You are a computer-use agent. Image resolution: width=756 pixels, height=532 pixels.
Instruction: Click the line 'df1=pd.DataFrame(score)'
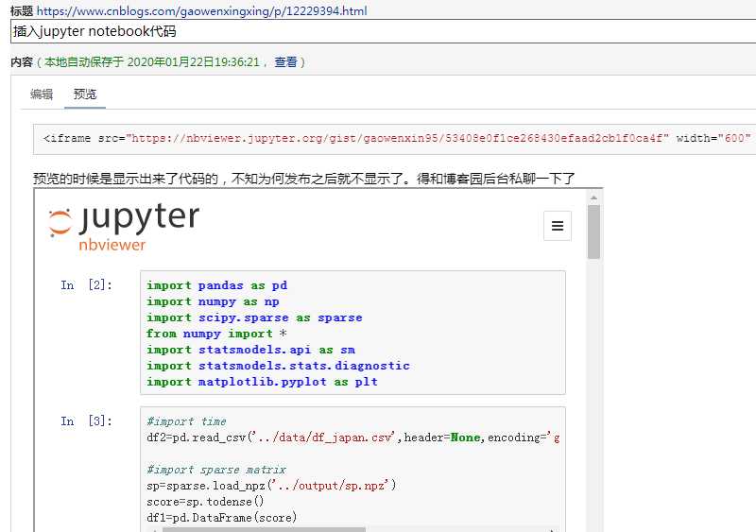click(222, 518)
